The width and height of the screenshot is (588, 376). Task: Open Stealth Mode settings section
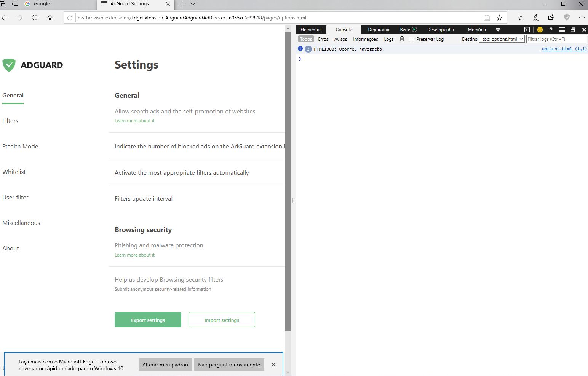click(20, 146)
